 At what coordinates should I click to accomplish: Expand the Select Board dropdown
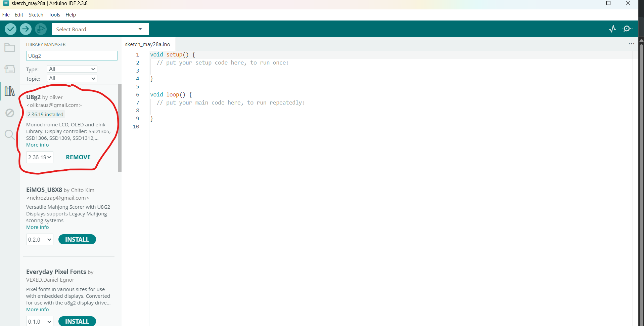click(100, 29)
